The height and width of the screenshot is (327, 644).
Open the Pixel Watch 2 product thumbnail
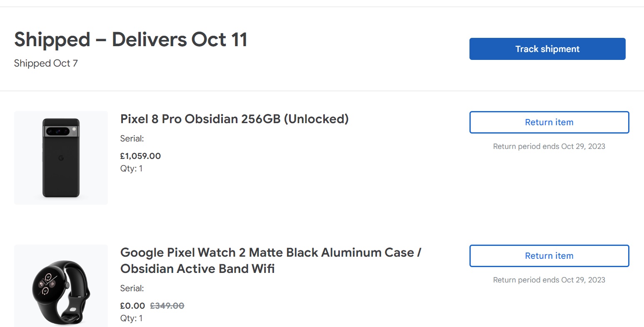pos(61,287)
